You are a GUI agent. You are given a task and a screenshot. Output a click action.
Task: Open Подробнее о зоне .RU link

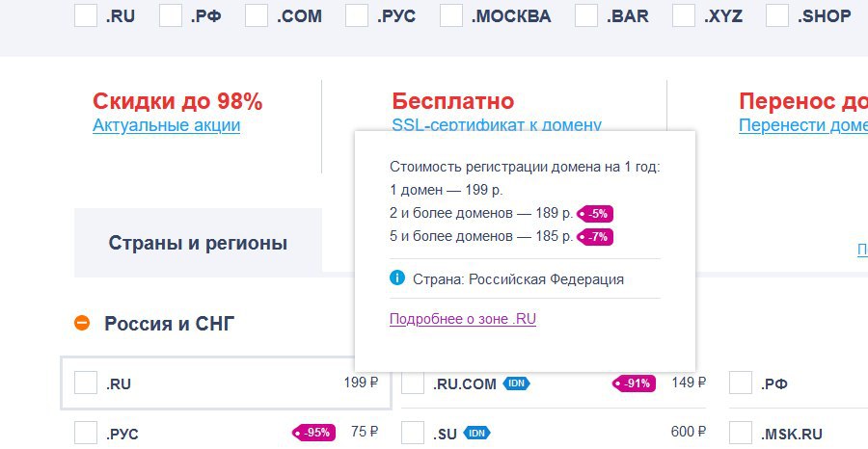pyautogui.click(x=462, y=319)
